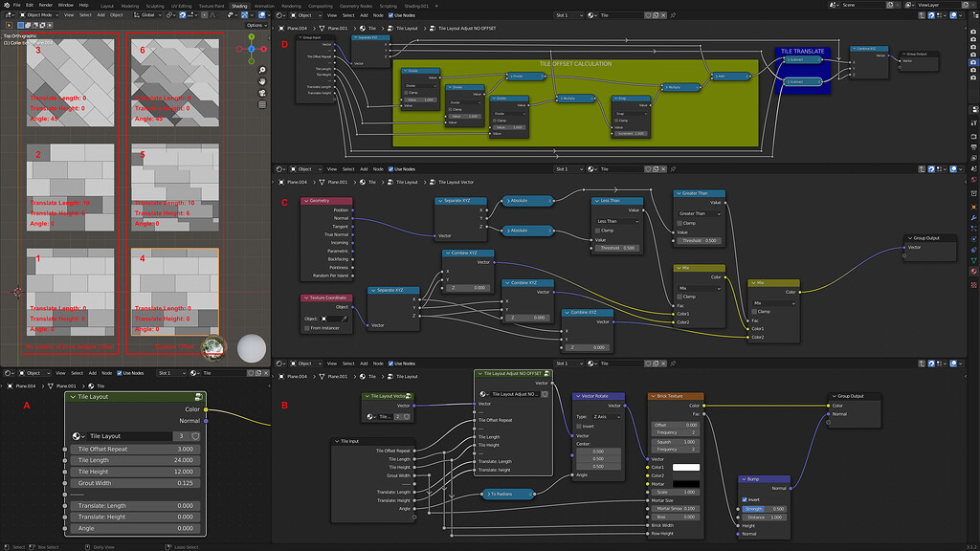This screenshot has height=551, width=980.
Task: Toggle Invert on the Vector Rotate node
Action: pos(578,426)
